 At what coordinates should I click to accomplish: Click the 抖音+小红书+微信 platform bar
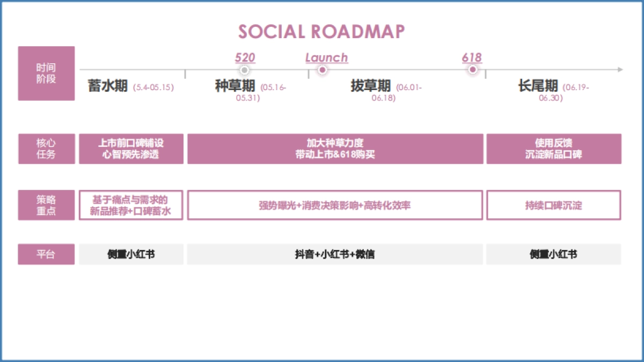334,254
